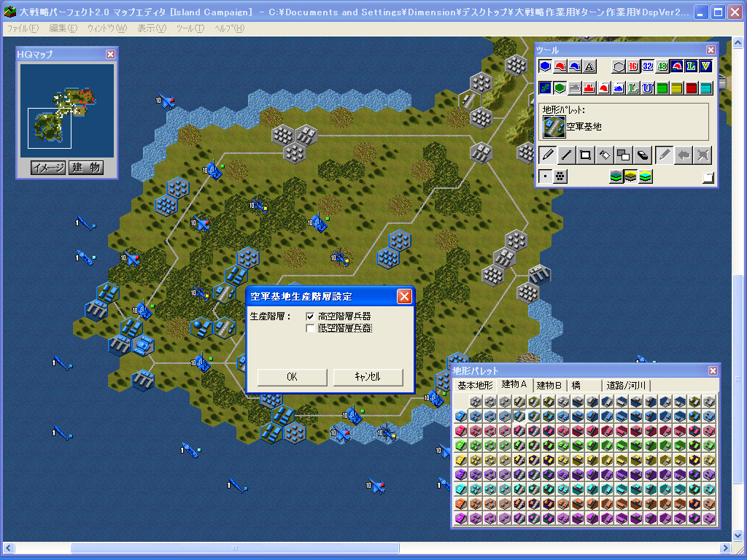Open the 道路/河川 palette tab
The image size is (747, 560).
pyautogui.click(x=625, y=385)
